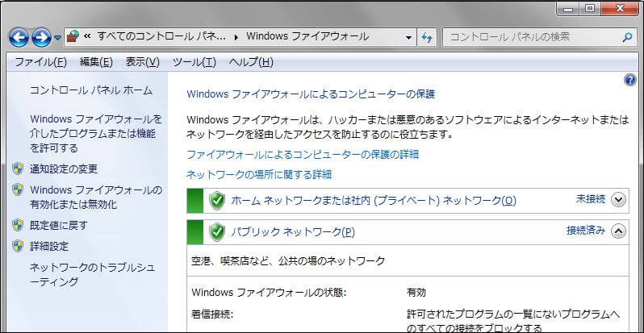644x333 pixels.
Task: Open the ヘルプ(H) menu
Action: tap(251, 62)
